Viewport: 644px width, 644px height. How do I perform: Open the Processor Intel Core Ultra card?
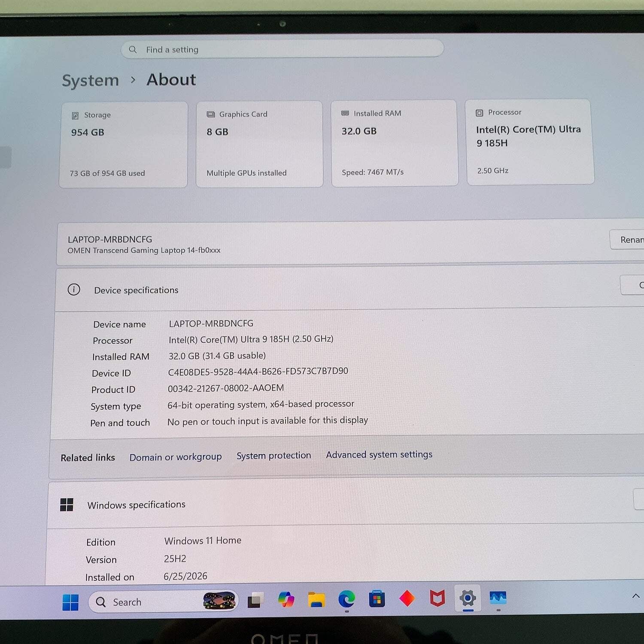pyautogui.click(x=530, y=142)
